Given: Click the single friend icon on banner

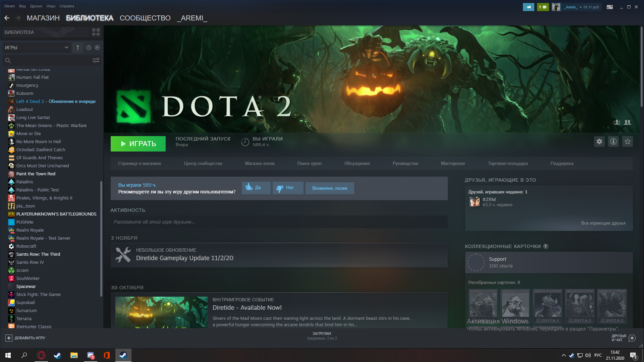Looking at the screenshot, I should tap(616, 122).
